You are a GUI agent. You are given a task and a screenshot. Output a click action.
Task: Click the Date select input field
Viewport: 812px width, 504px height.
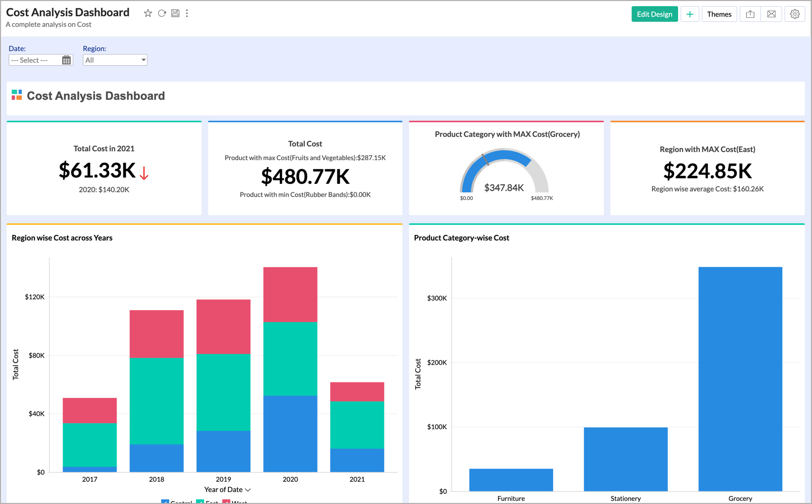tap(34, 60)
